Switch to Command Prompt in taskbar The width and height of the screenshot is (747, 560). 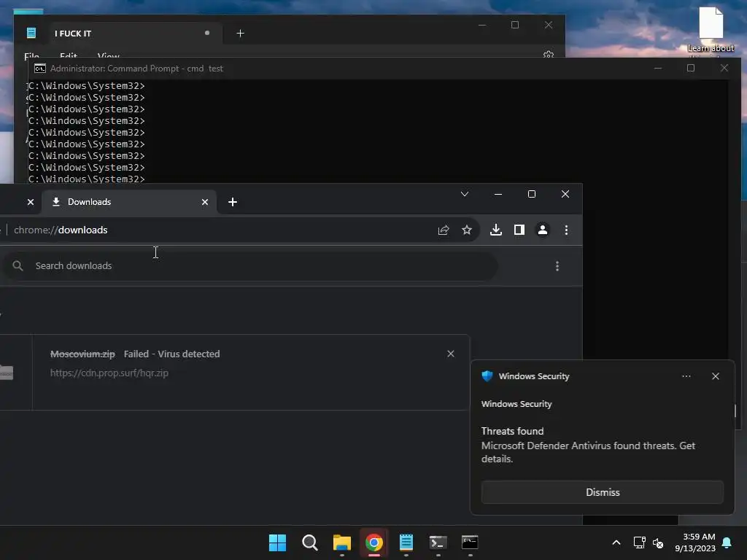[470, 542]
